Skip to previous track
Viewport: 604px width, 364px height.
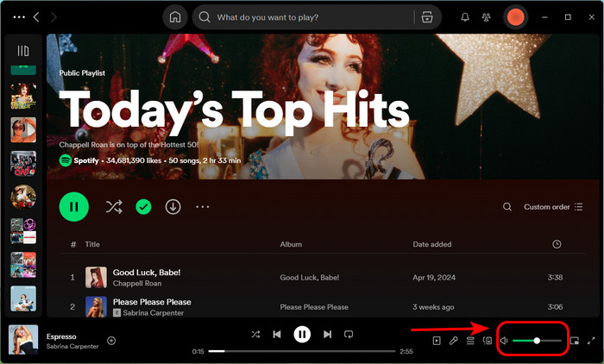(277, 335)
